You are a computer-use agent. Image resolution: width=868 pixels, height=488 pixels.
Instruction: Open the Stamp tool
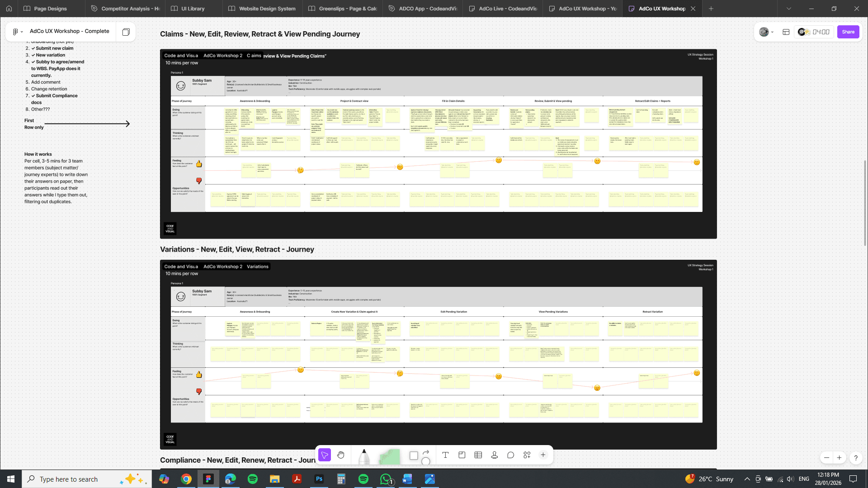[495, 455]
